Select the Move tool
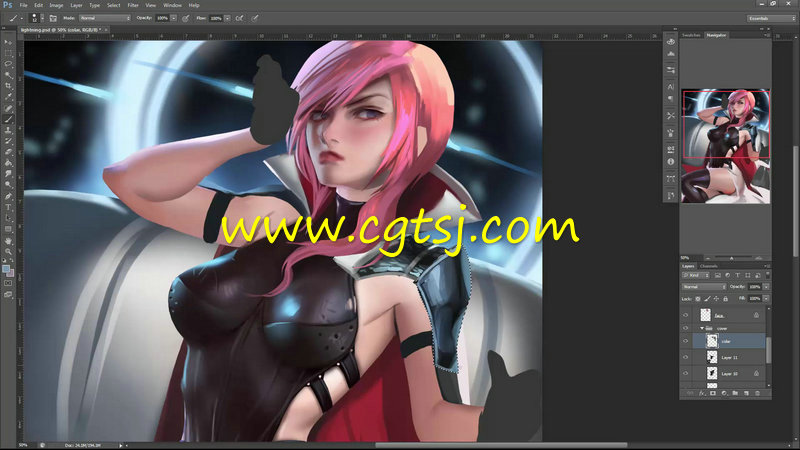The height and width of the screenshot is (450, 800). click(8, 42)
